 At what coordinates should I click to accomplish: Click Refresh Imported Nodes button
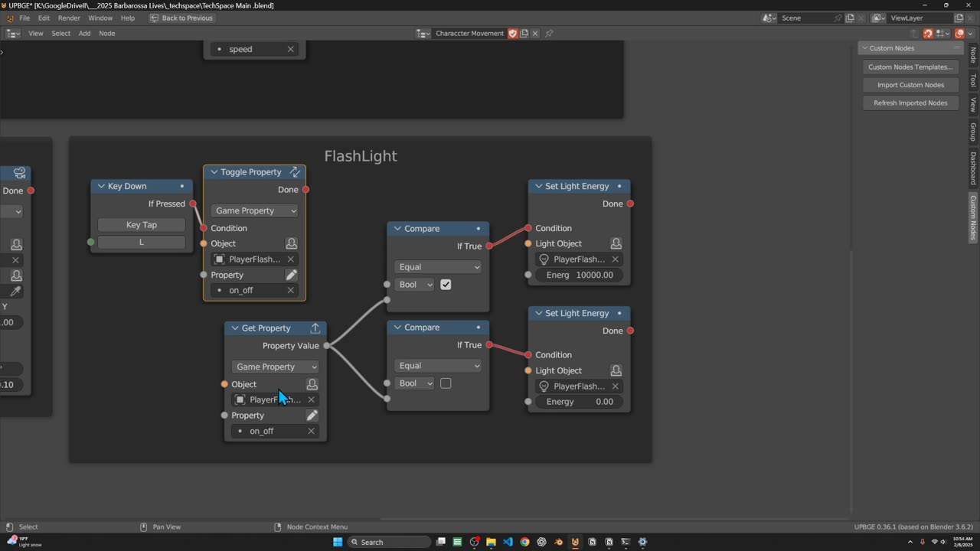(x=910, y=103)
